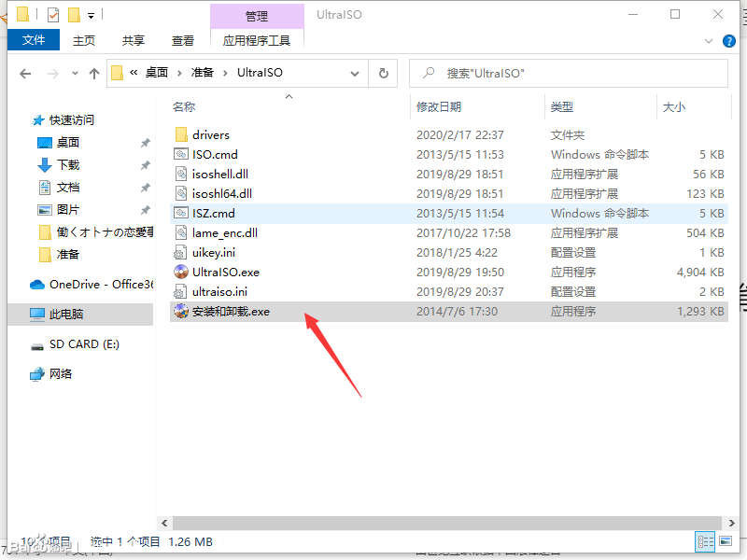Viewport: 747px width, 560px height.
Task: Click horizontal scrollbar left arrow
Action: (x=164, y=523)
